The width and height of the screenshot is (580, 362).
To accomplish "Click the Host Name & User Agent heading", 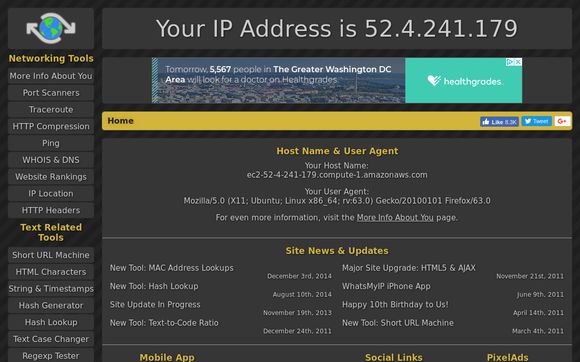I will (337, 151).
